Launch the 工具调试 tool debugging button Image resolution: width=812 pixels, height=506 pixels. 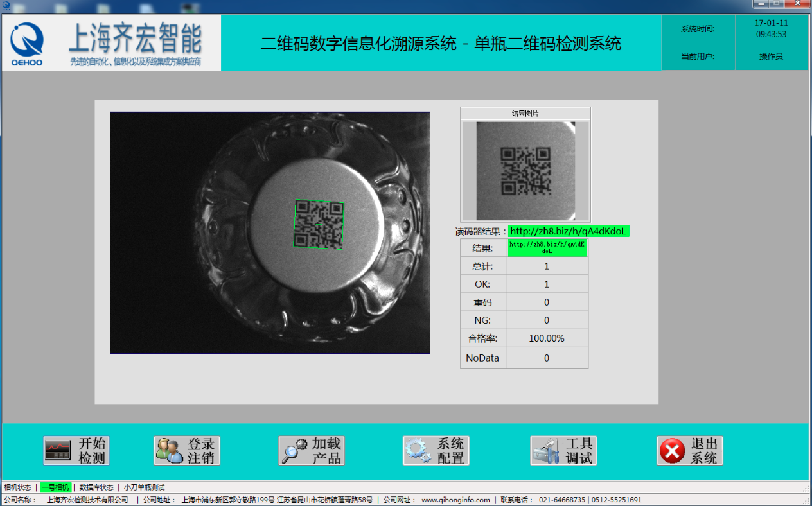[x=563, y=451]
